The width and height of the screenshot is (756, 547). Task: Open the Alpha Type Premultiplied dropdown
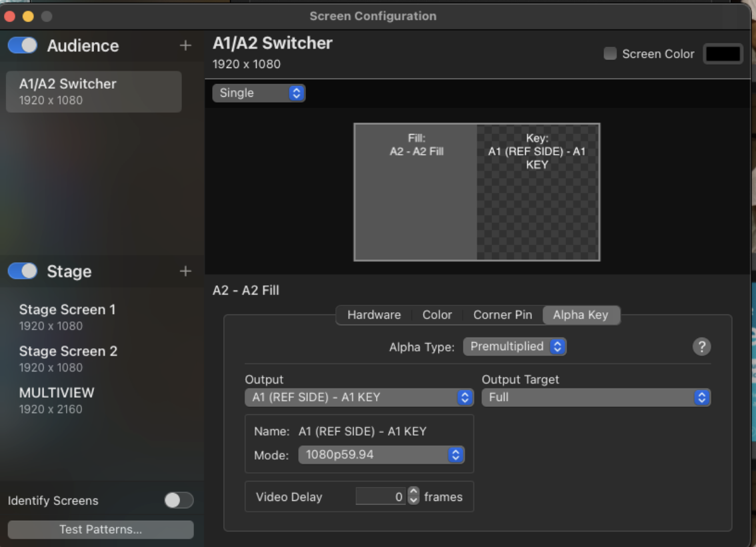tap(515, 346)
